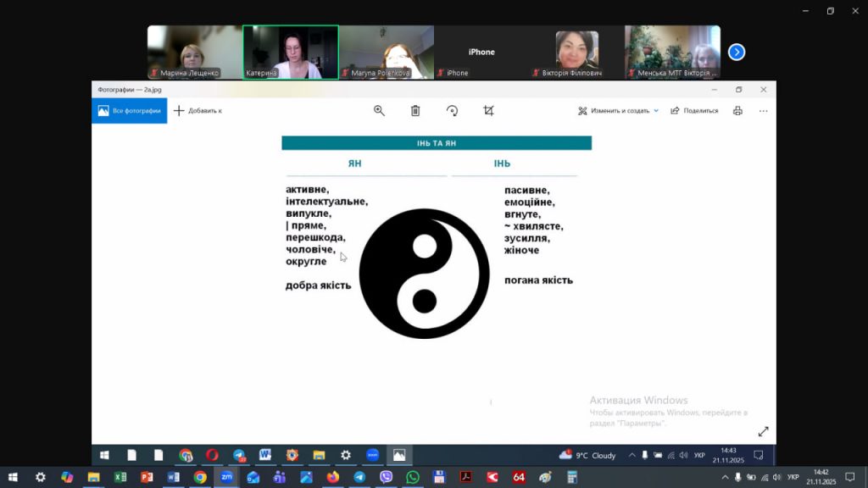Select Катерина's video thumbnail

click(x=291, y=52)
